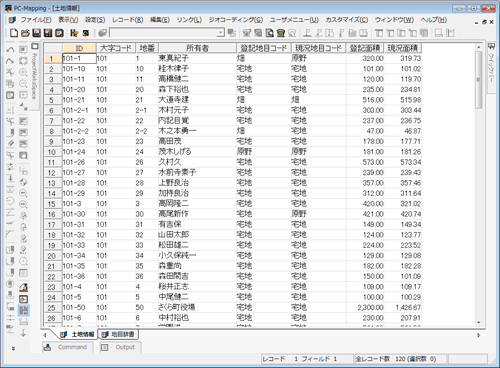Click the table scroll up arrow
Image resolution: width=500 pixels, height=368 pixels.
479,47
